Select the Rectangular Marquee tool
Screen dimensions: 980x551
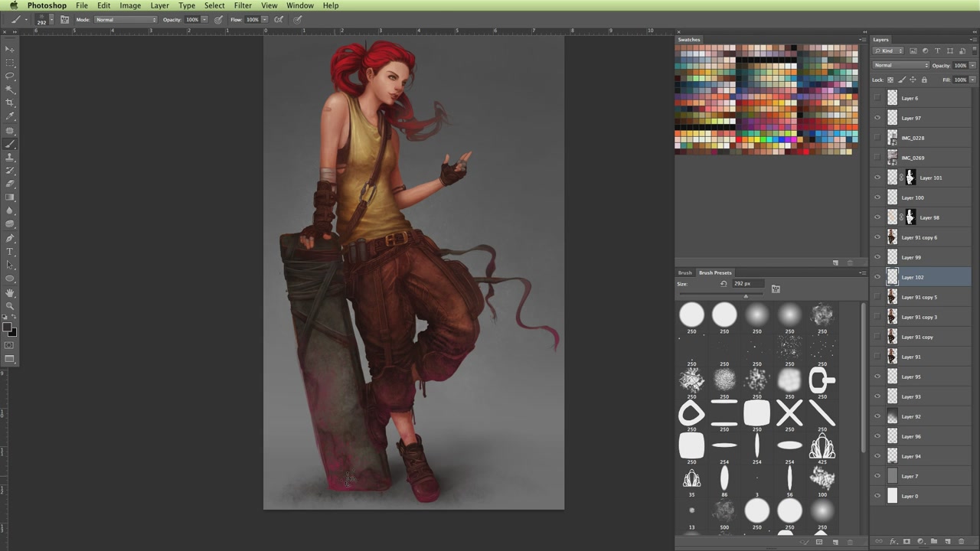coord(10,62)
